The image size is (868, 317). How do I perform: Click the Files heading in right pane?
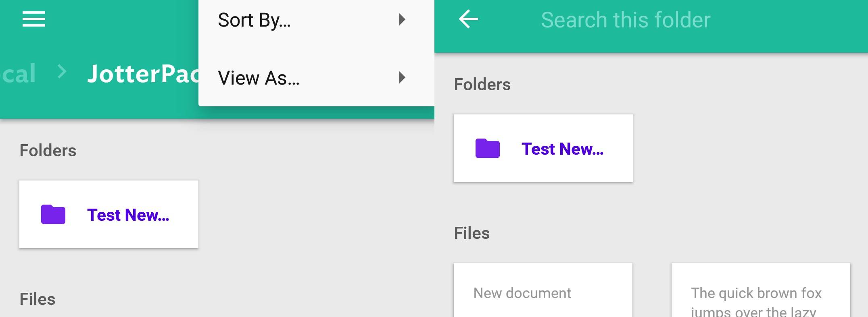pyautogui.click(x=472, y=233)
